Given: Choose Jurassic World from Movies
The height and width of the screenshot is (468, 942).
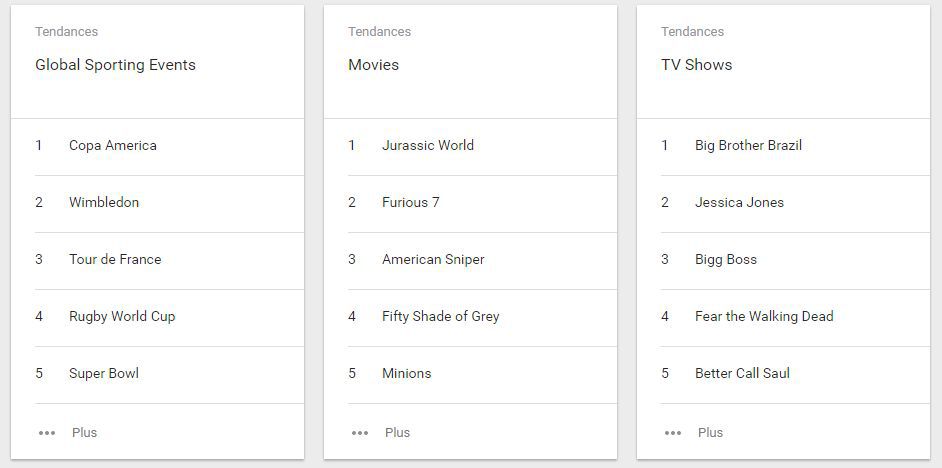Looking at the screenshot, I should click(x=428, y=146).
